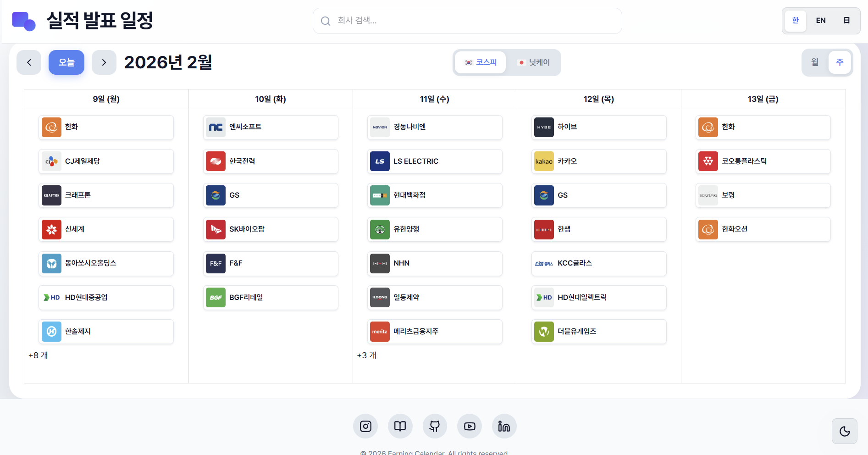This screenshot has width=868, height=455.
Task: Open the KCC글라스 card
Action: coord(599,264)
